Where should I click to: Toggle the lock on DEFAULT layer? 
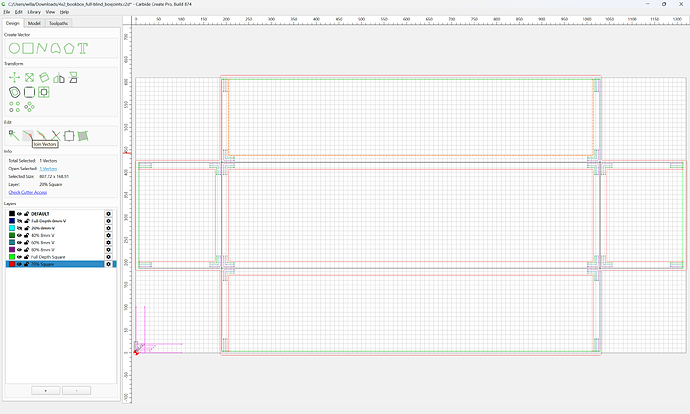point(26,214)
